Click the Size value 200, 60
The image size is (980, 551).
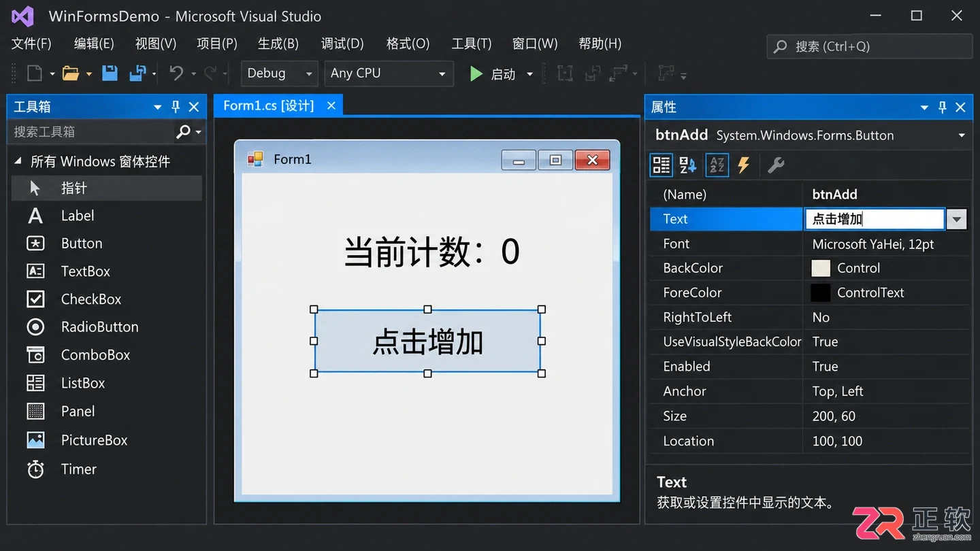tap(834, 416)
